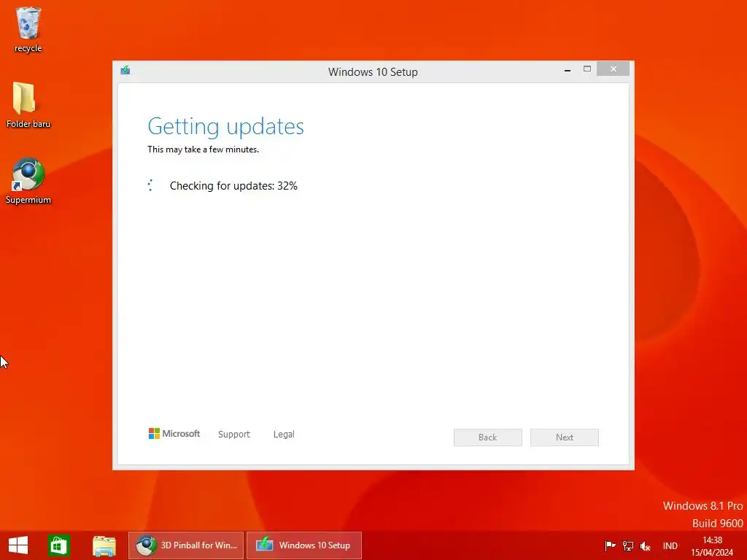The image size is (747, 560).
Task: Click the Microsoft logo in Setup
Action: point(174,433)
